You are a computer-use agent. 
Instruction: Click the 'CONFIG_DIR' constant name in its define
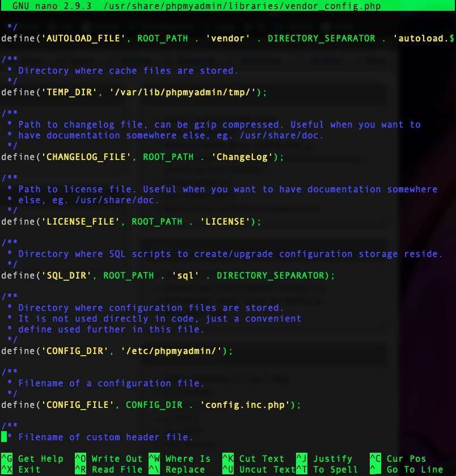point(74,351)
